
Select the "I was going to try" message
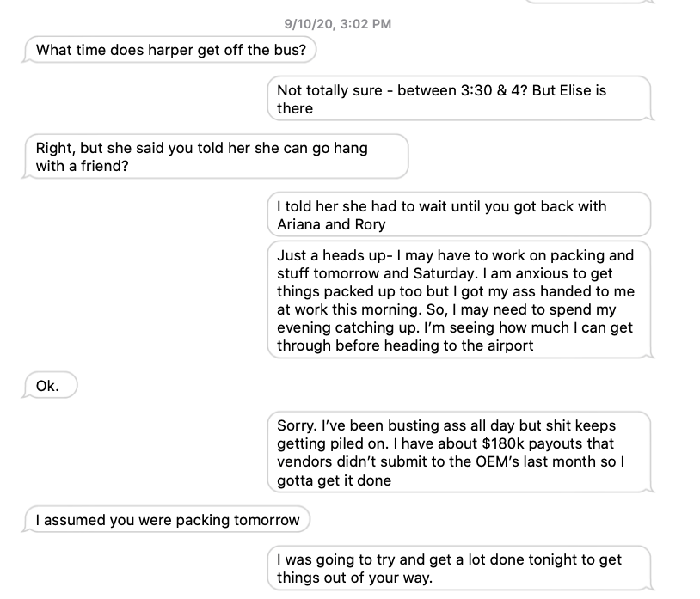[458, 568]
